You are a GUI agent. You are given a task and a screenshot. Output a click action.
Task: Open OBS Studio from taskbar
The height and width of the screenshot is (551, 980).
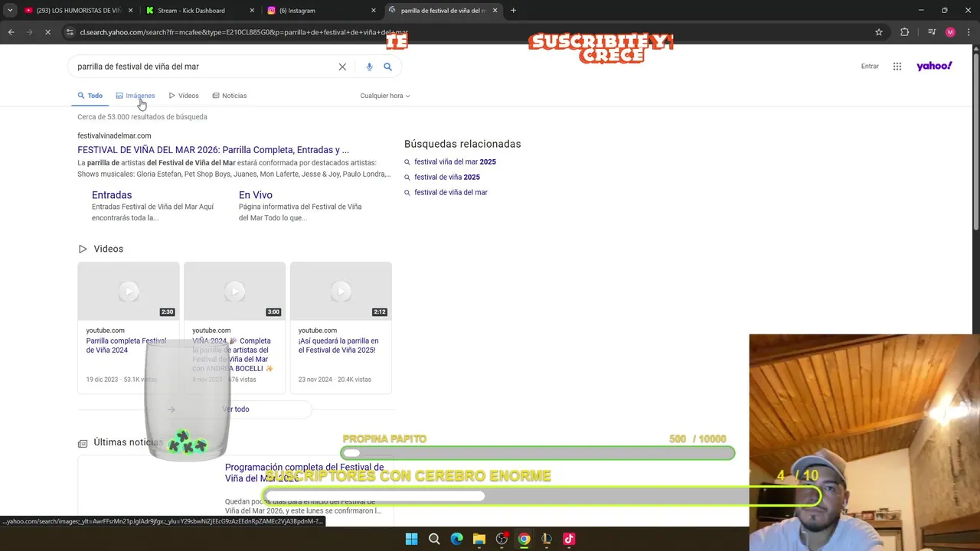(x=501, y=539)
